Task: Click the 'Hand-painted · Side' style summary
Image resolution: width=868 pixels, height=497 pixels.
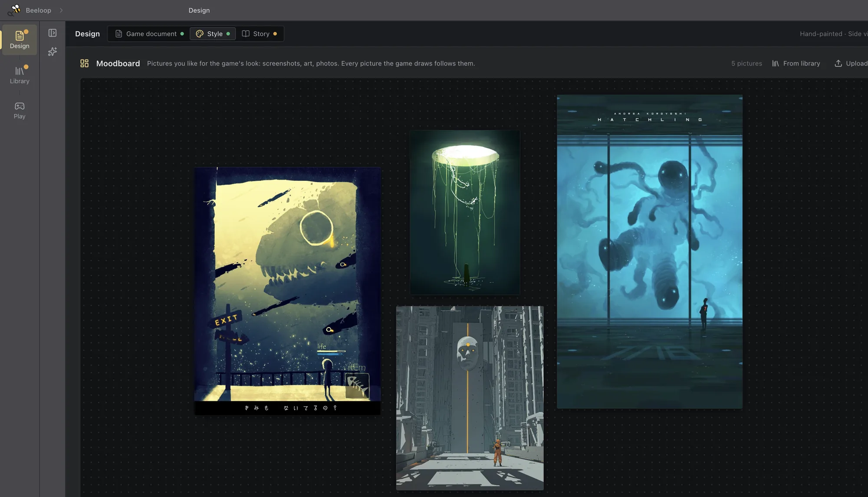Action: 833,34
